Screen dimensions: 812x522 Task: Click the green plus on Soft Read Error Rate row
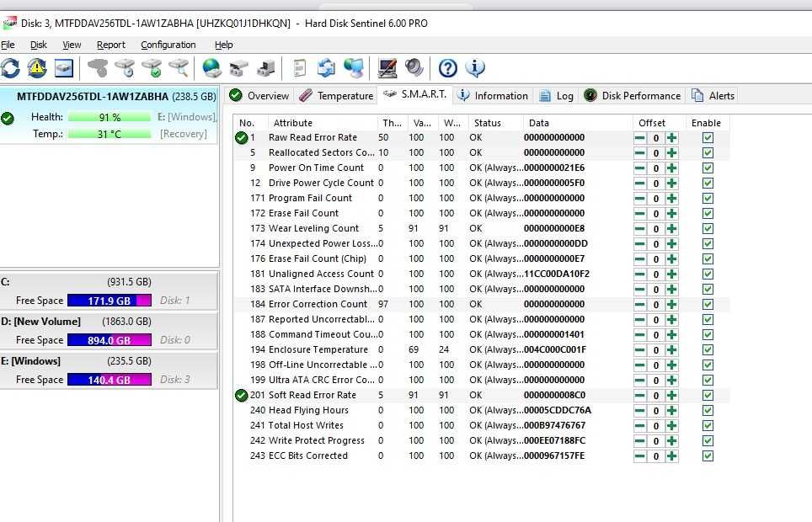point(671,396)
